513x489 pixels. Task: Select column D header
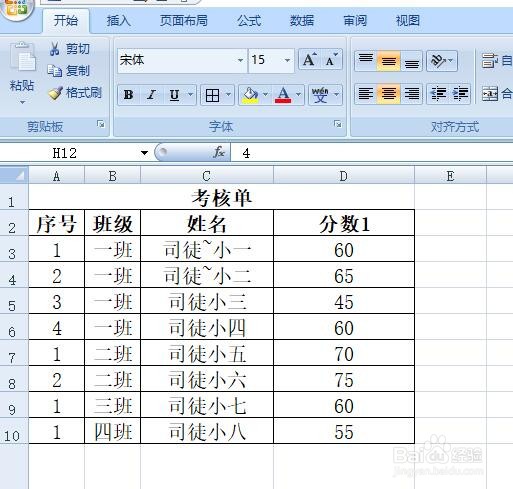(344, 175)
